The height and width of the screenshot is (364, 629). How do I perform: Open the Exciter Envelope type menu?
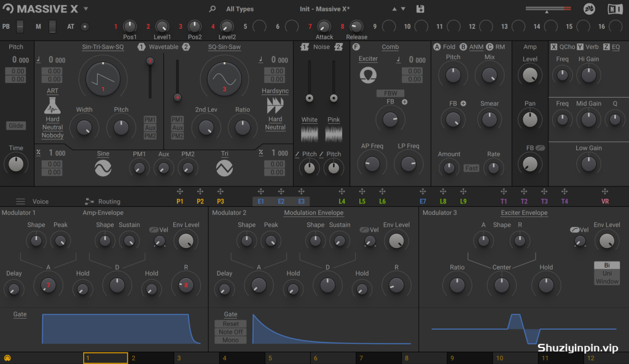pyautogui.click(x=524, y=213)
